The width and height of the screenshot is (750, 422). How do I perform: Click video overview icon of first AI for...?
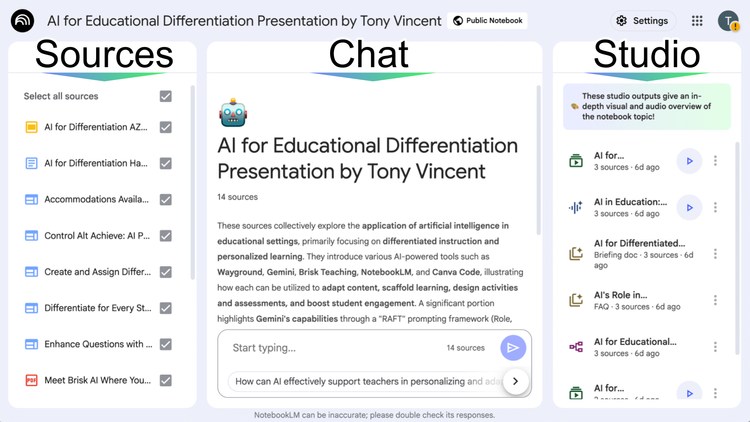click(576, 161)
